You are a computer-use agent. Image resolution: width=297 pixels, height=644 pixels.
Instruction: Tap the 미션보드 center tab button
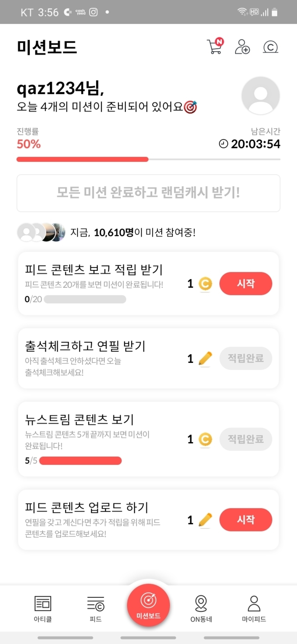click(148, 605)
